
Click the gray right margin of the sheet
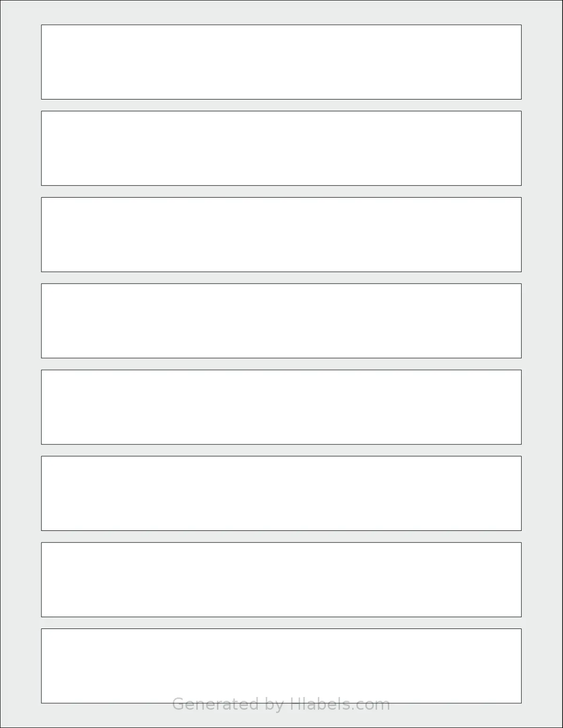pyautogui.click(x=542, y=364)
